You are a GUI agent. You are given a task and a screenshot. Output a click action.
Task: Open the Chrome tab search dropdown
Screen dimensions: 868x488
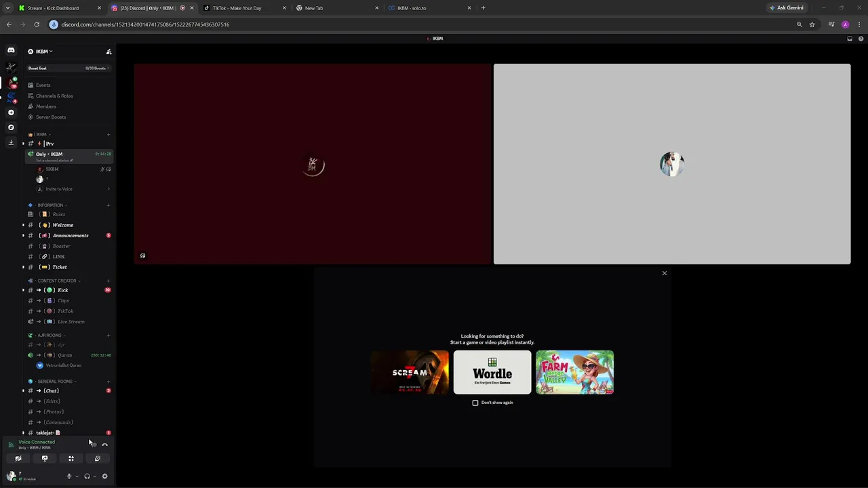[x=7, y=8]
